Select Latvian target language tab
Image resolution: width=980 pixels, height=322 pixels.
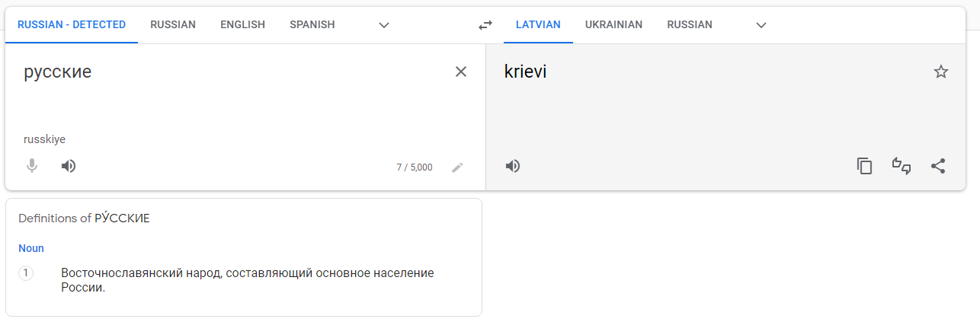[538, 24]
